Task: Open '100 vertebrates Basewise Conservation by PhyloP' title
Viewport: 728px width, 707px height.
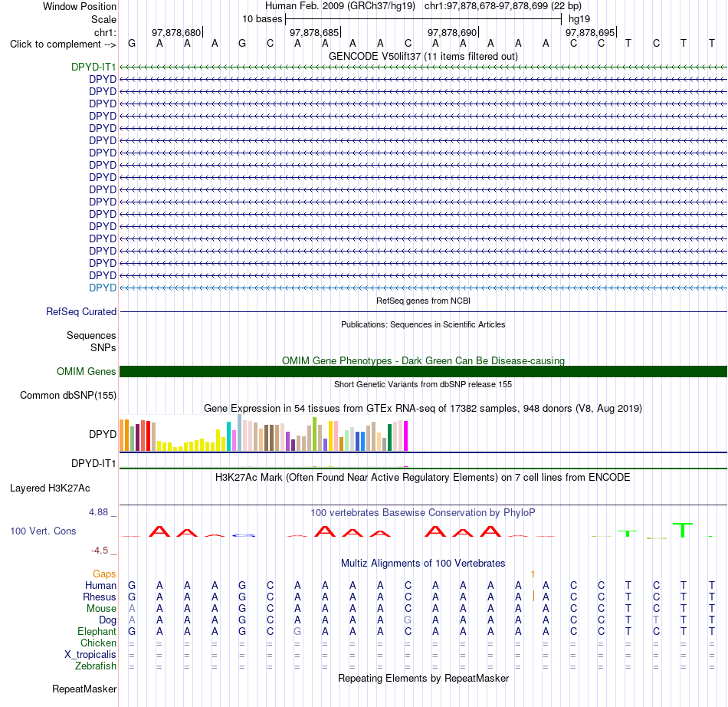Action: (x=423, y=512)
